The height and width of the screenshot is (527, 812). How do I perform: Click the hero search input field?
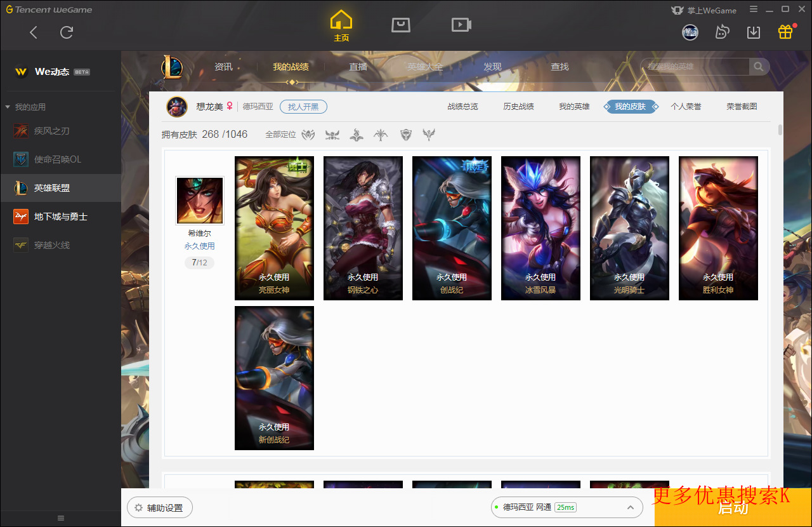tap(695, 67)
